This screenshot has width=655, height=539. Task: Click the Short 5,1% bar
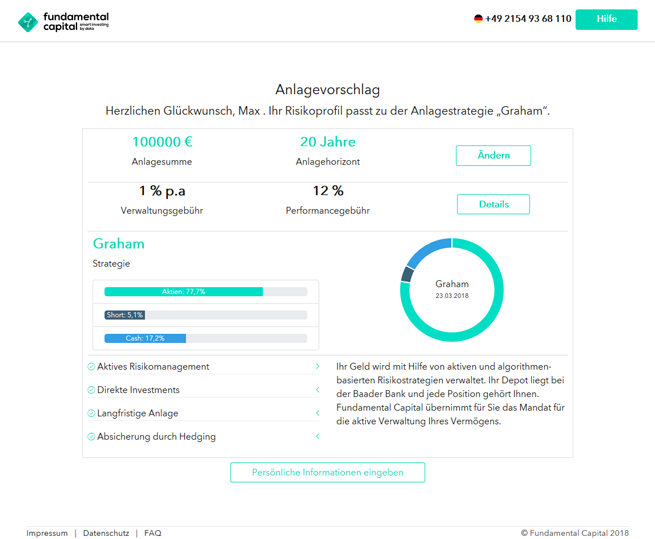click(x=124, y=315)
